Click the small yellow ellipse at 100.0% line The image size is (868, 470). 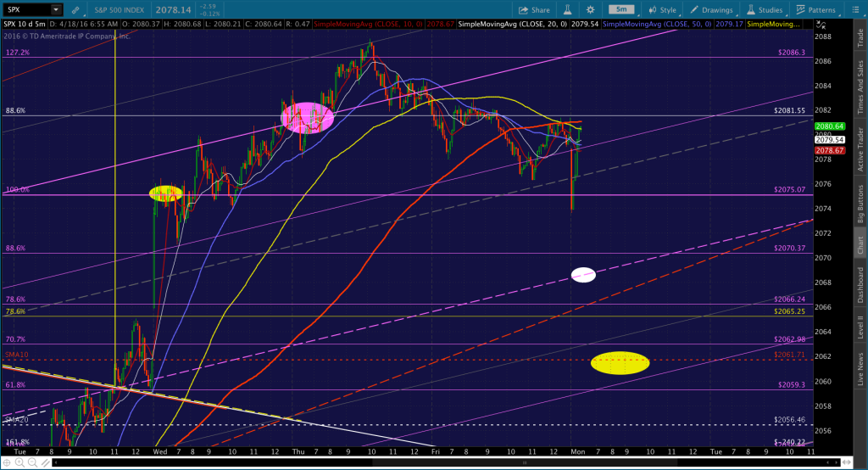[x=165, y=193]
